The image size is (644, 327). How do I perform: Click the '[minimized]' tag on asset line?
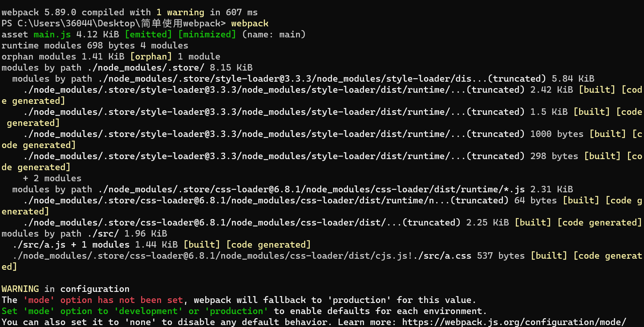click(x=207, y=34)
